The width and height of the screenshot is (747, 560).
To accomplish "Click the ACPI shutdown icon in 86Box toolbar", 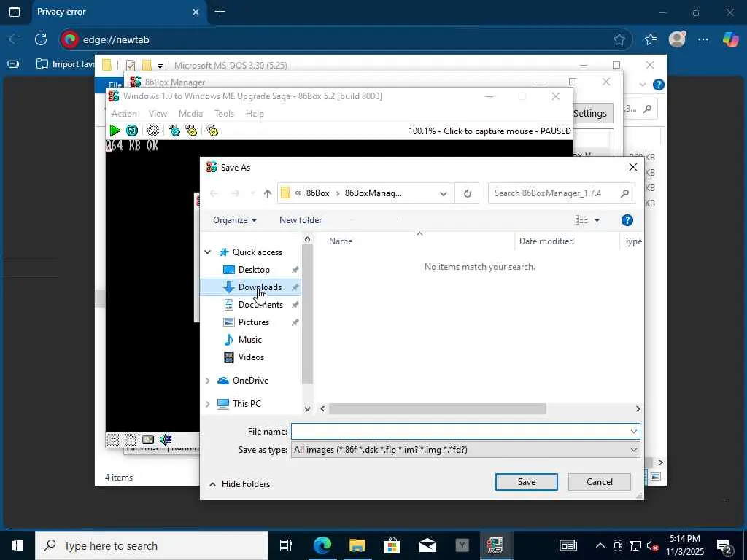I will pos(153,131).
